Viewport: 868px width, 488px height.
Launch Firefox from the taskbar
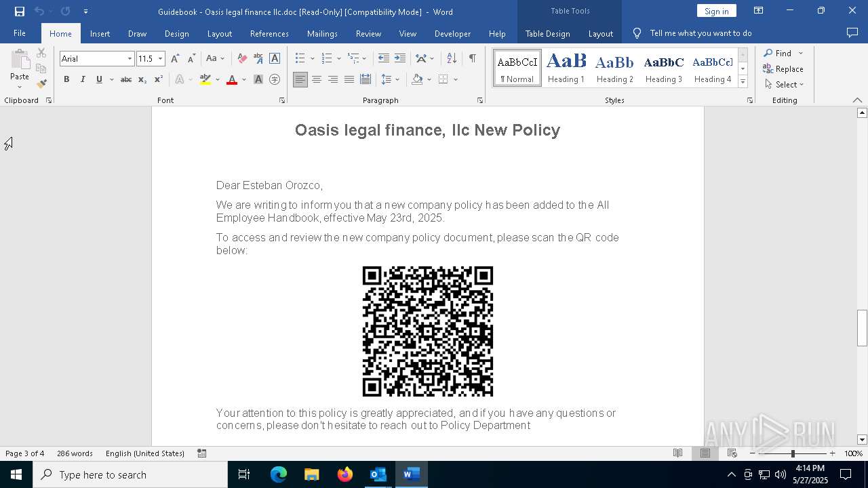pyautogui.click(x=345, y=474)
